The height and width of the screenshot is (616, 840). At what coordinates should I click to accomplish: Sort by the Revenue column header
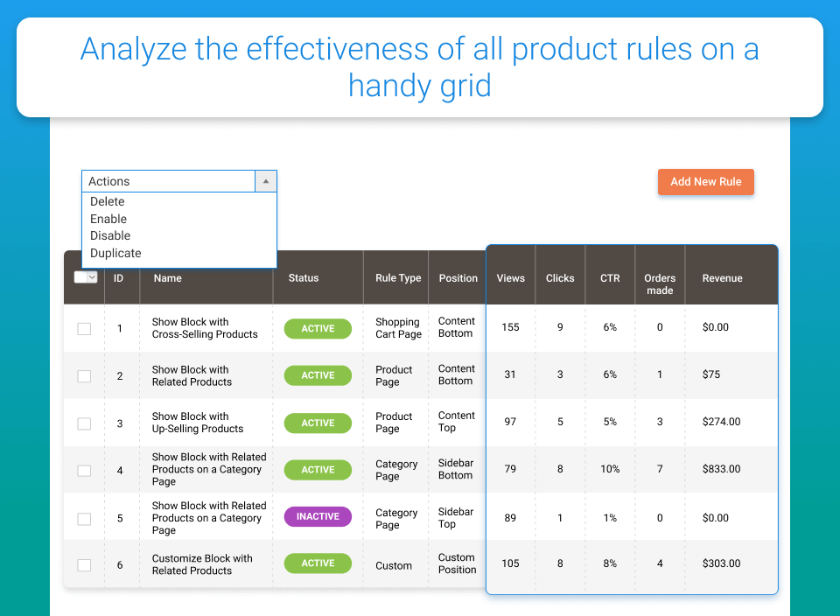pos(722,278)
